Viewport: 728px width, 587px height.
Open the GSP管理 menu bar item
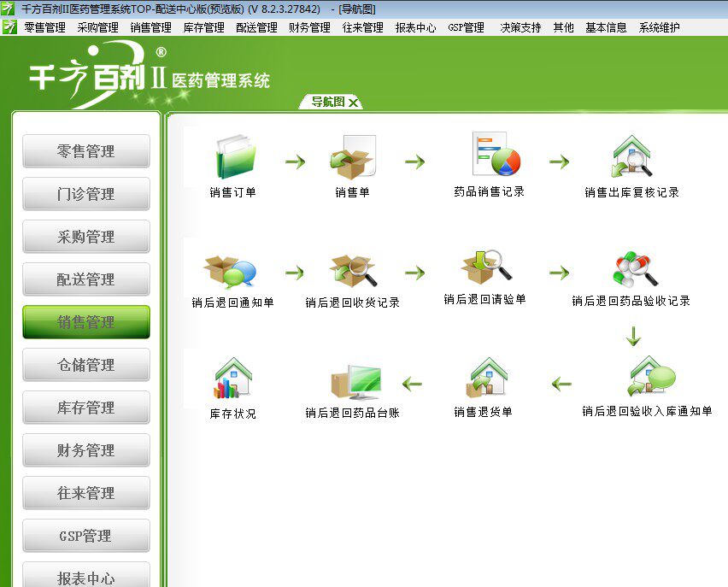(x=467, y=27)
